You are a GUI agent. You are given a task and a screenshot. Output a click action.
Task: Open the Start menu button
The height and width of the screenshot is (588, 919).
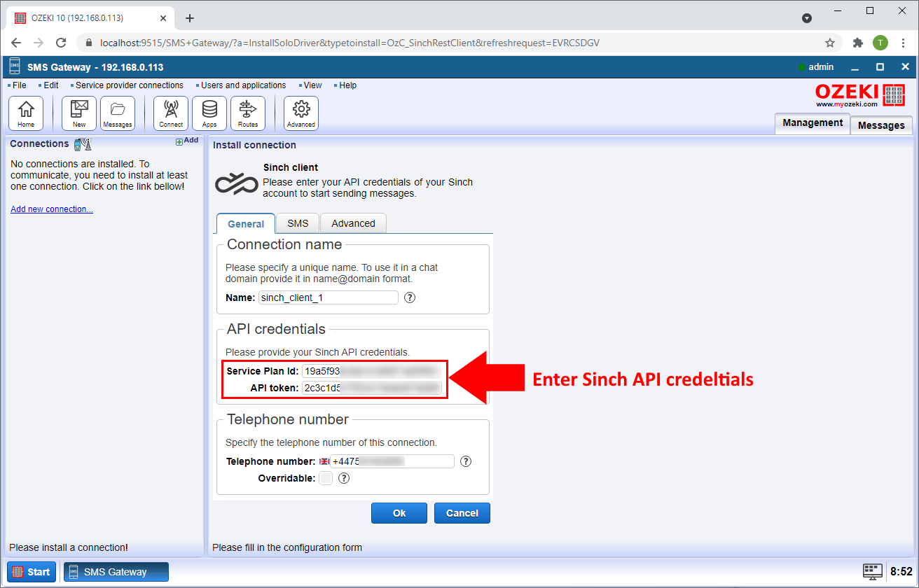click(32, 572)
